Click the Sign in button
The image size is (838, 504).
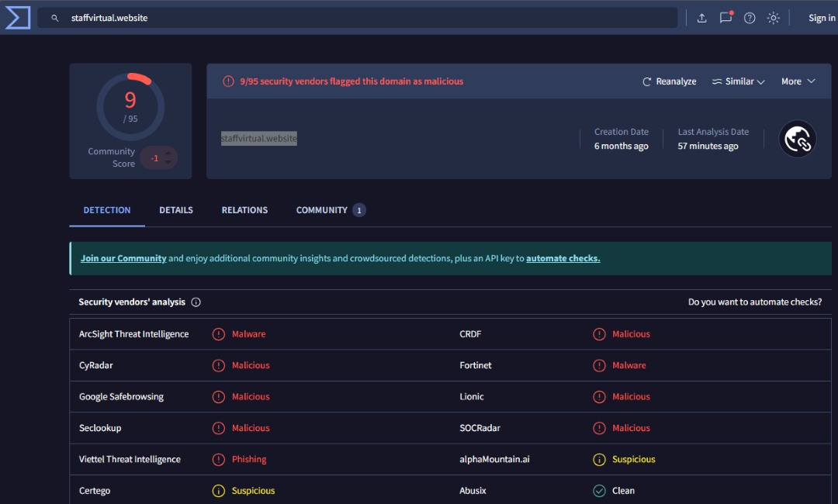coord(822,18)
